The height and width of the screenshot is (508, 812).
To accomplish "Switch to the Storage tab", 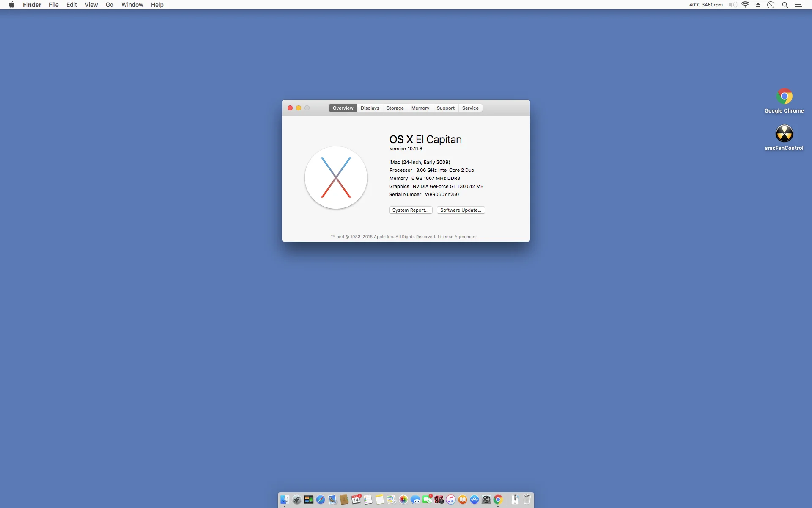I will (x=395, y=108).
